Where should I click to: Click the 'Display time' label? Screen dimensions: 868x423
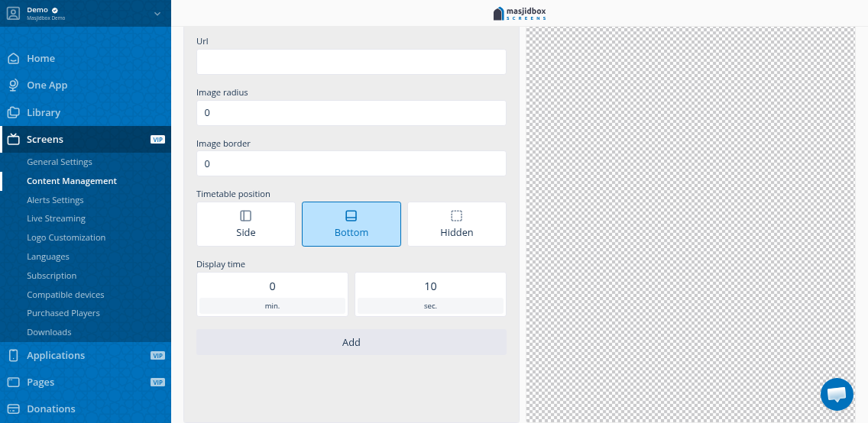(x=221, y=264)
